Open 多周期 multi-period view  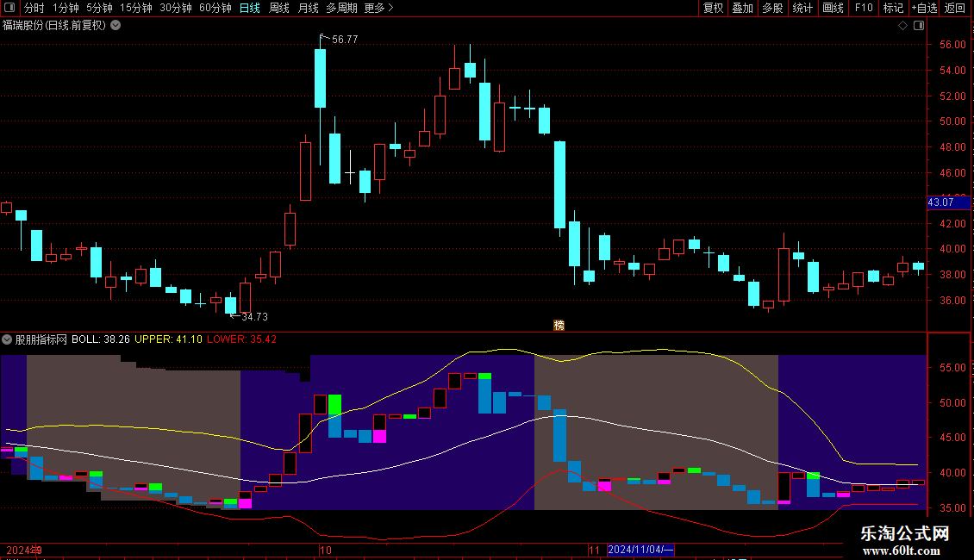coord(341,8)
